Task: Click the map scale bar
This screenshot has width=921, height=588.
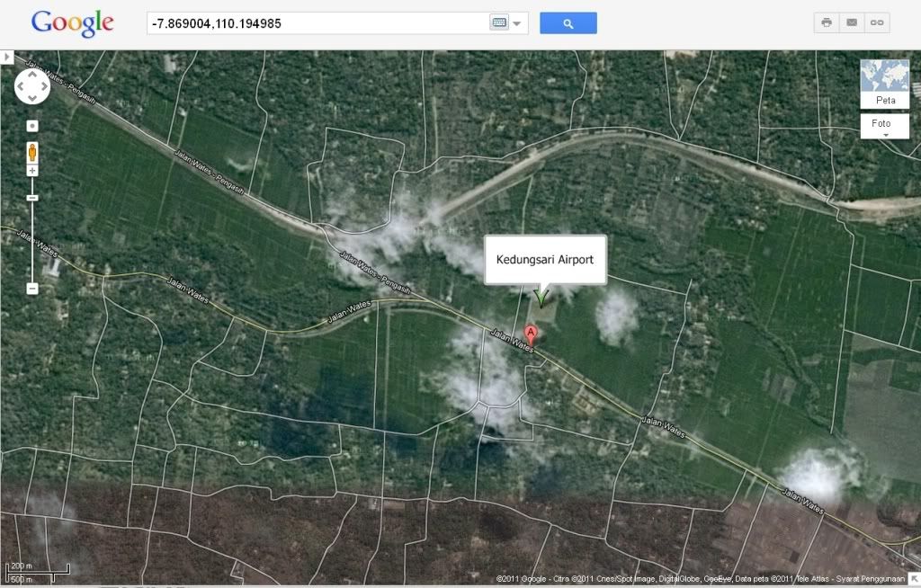Action: (x=38, y=573)
